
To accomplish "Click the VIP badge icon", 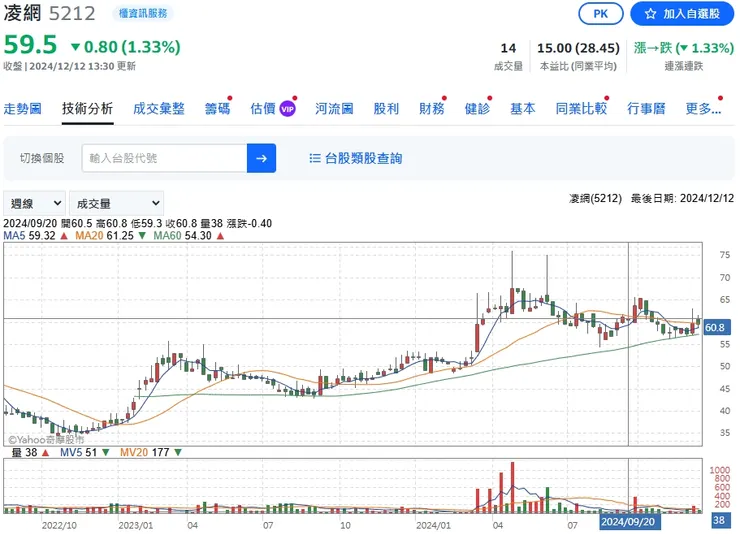I will click(287, 109).
